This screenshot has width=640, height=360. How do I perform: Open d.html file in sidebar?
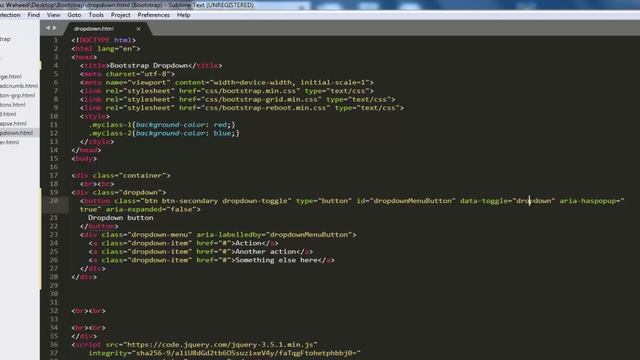(x=8, y=114)
